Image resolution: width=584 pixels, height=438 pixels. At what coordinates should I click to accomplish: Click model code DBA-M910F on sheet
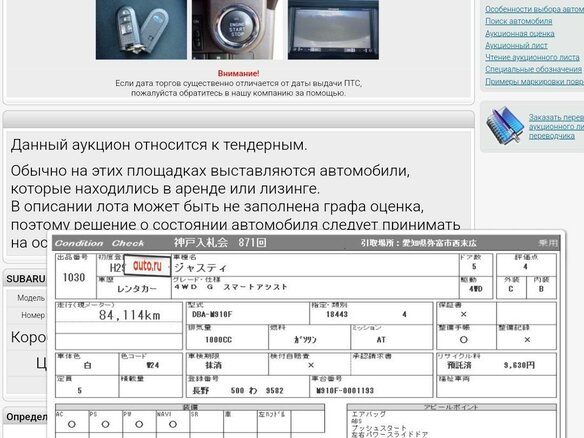212,315
